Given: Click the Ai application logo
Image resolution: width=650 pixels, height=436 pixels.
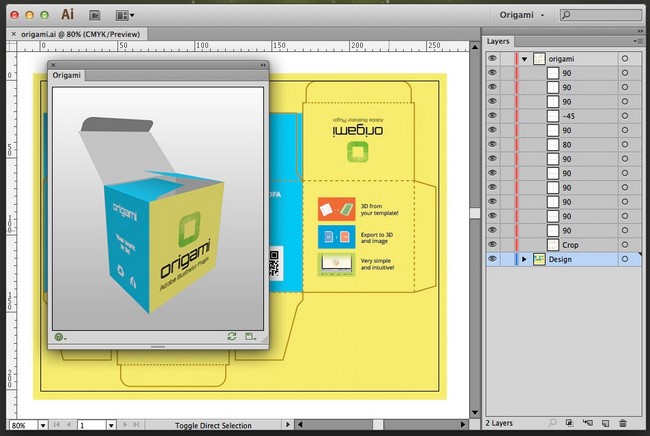Looking at the screenshot, I should click(67, 15).
